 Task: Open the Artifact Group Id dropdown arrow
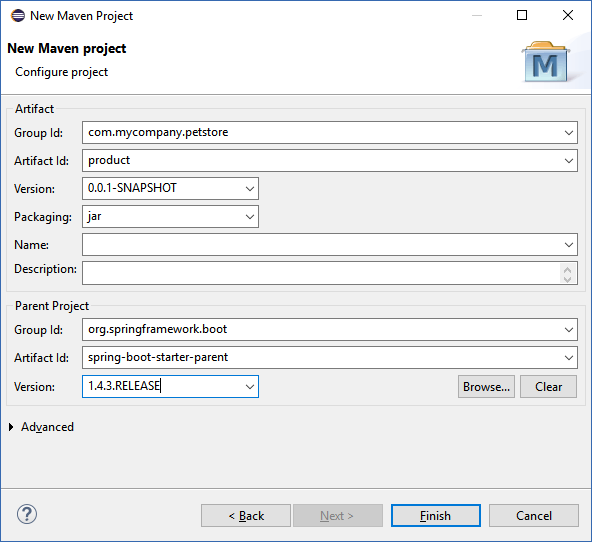coord(569,133)
